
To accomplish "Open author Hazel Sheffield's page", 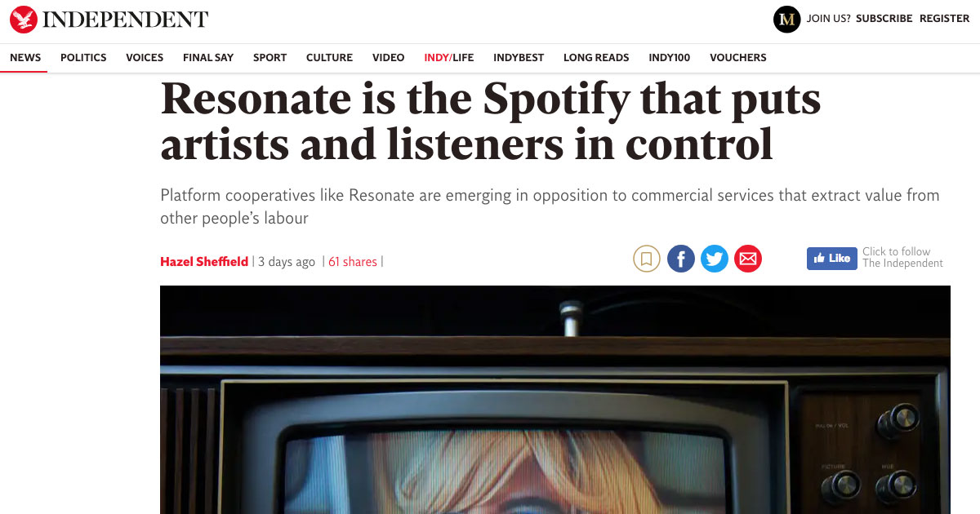I will pyautogui.click(x=204, y=262).
